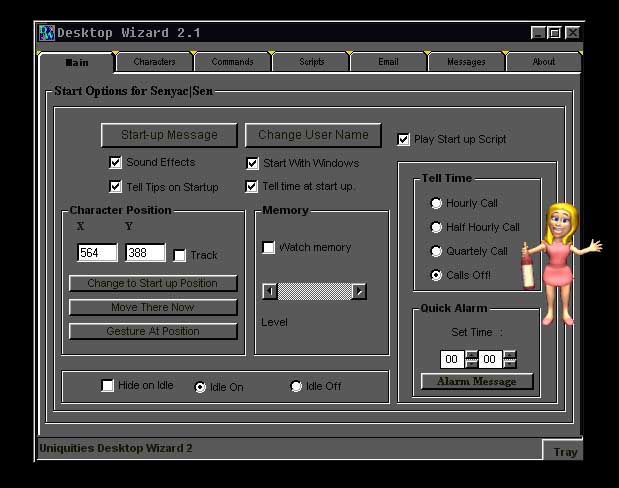Uncheck Play Start up Script
Viewport: 619px width, 488px height.
[x=404, y=139]
